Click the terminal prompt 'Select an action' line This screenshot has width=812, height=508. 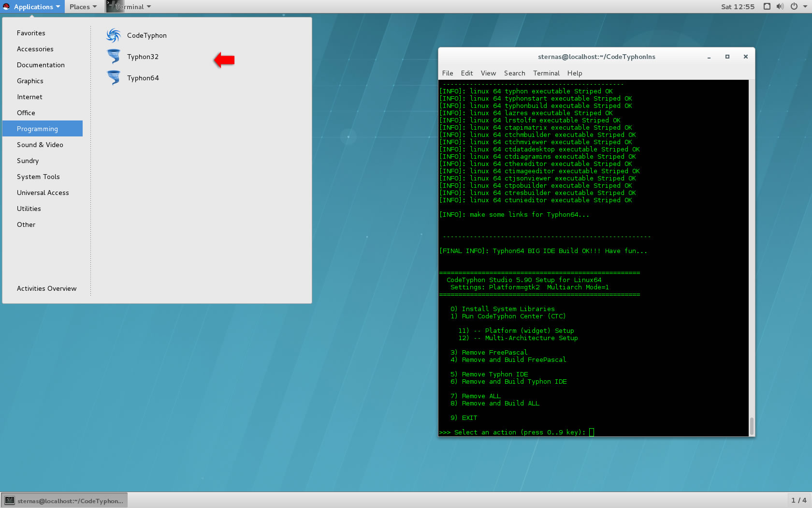click(x=516, y=432)
